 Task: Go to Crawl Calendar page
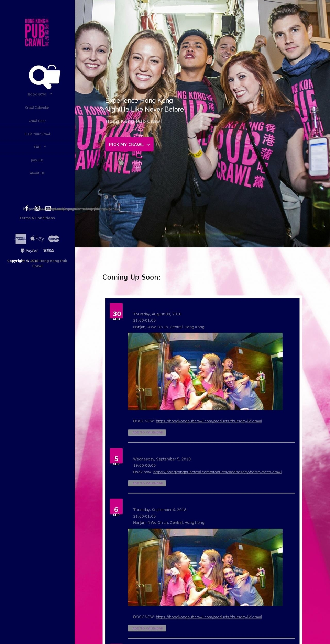coord(37,108)
